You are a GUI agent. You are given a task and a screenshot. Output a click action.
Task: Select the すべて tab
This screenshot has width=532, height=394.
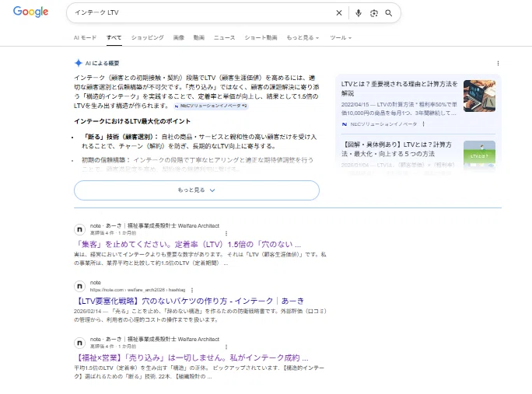114,37
